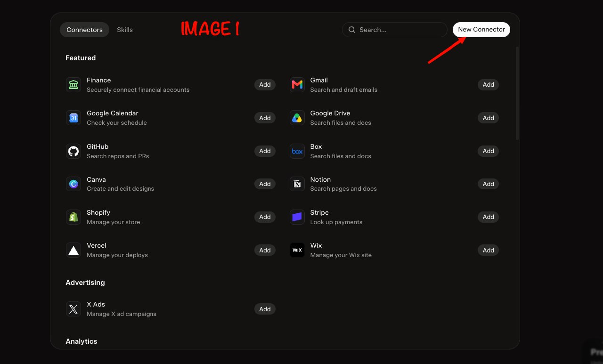This screenshot has width=603, height=364.
Task: Click the connectors list scrollbar
Action: tap(517, 93)
